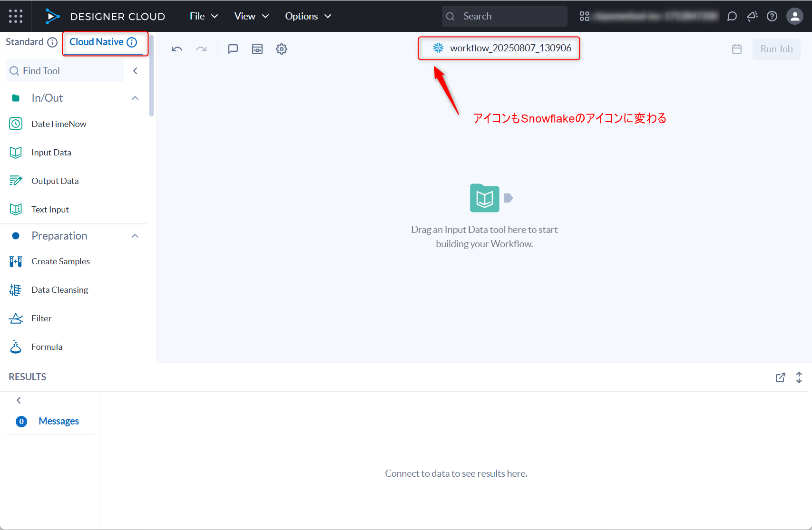
Task: Open the schedule calendar icon
Action: (x=737, y=49)
